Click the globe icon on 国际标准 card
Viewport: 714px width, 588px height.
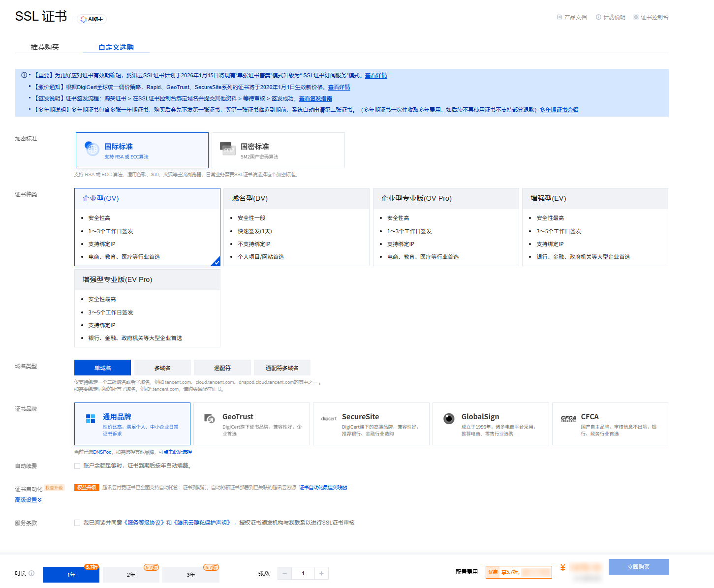(x=92, y=149)
